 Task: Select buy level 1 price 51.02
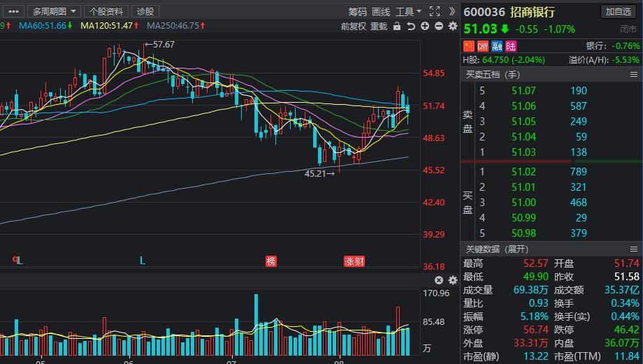coord(523,172)
